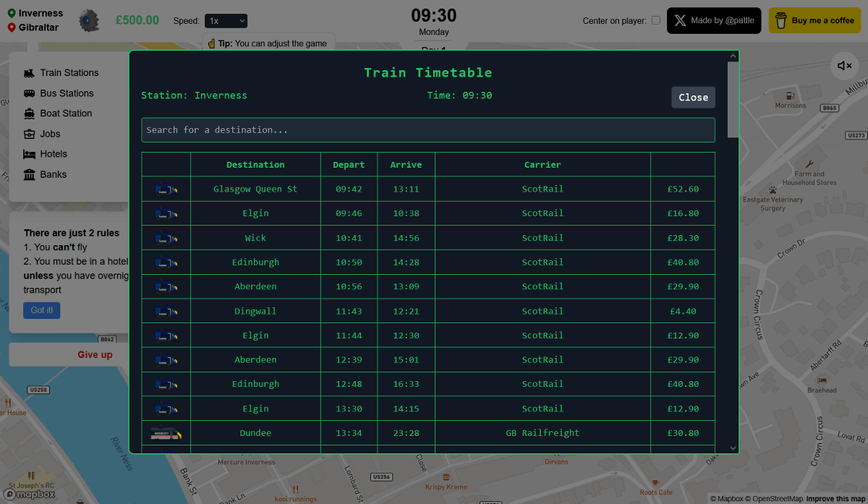Click the briefcase icon beside Jobs
The width and height of the screenshot is (868, 504).
coord(29,134)
